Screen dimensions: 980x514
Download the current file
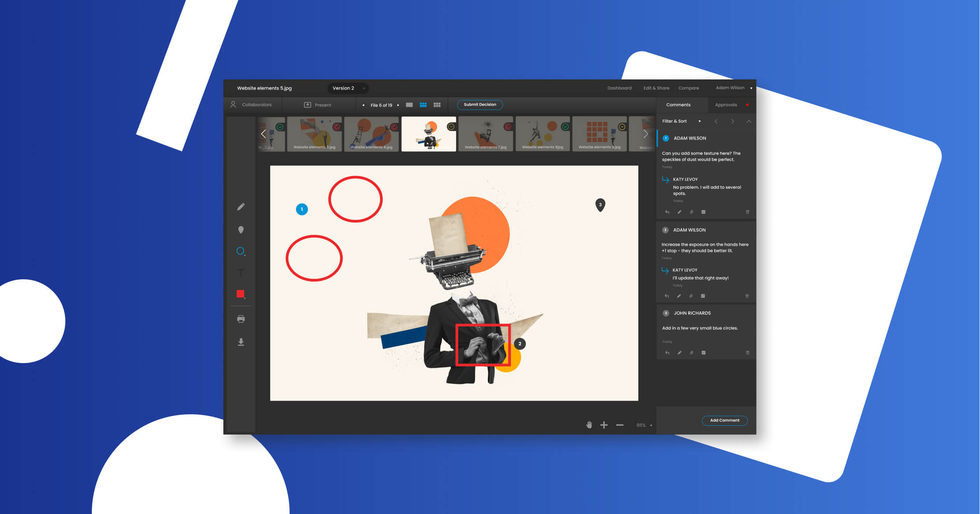click(x=241, y=341)
